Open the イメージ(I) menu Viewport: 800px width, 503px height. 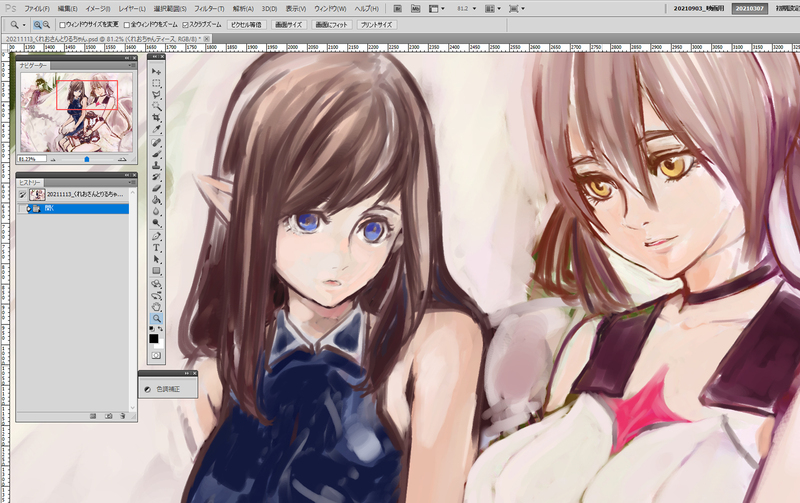click(97, 9)
